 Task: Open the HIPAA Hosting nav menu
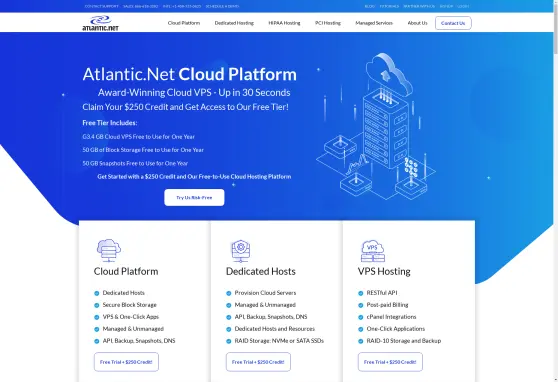point(284,23)
